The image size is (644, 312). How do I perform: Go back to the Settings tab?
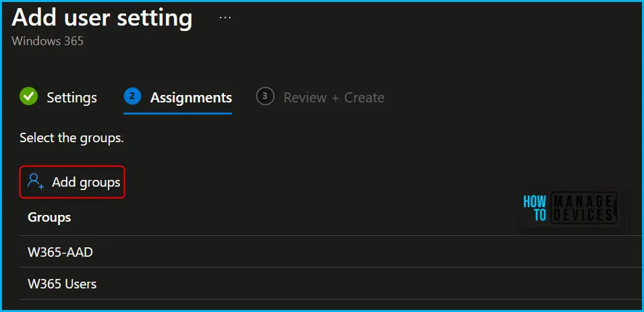[71, 98]
